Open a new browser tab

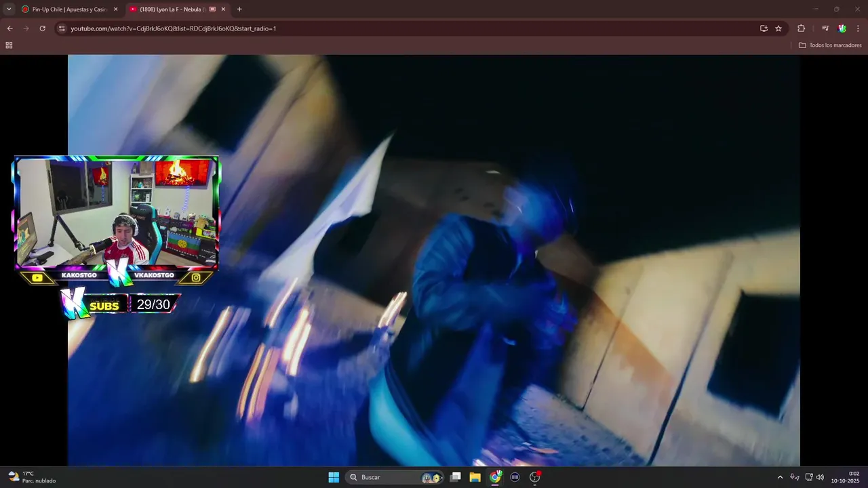coord(239,9)
